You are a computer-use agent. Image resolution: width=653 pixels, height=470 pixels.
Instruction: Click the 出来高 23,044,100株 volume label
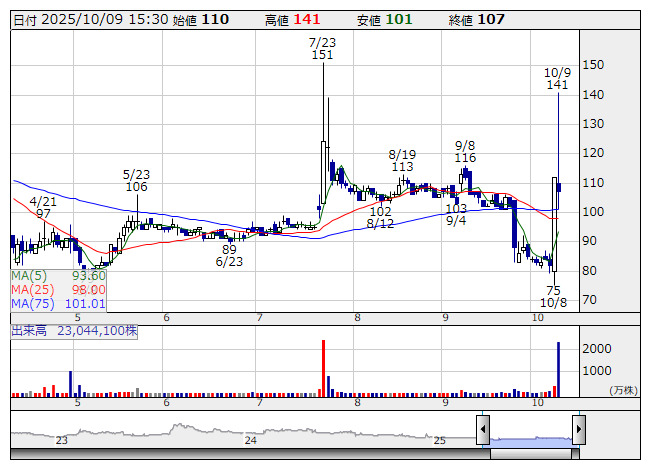point(74,331)
